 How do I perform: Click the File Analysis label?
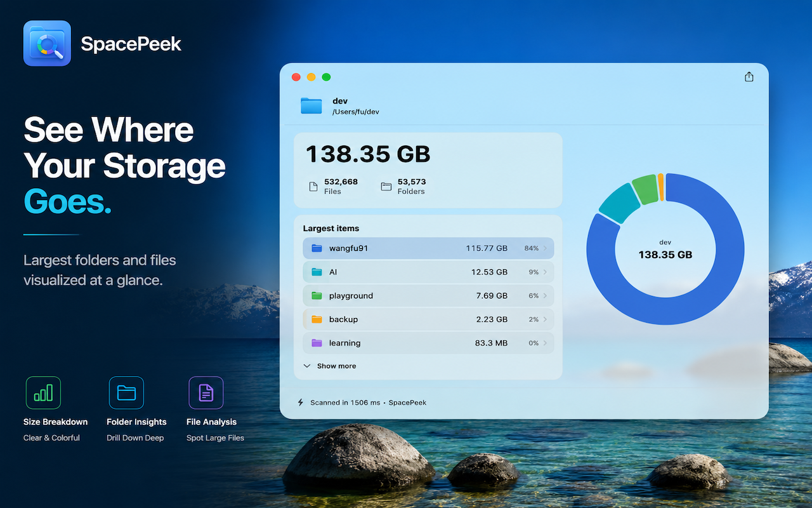[211, 422]
